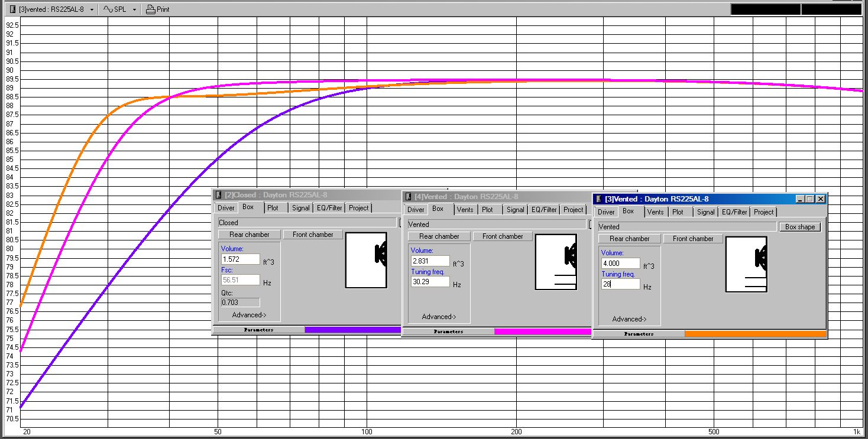Open the Driver tab in the [4]Vented window
Image resolution: width=868 pixels, height=439 pixels.
tap(416, 210)
